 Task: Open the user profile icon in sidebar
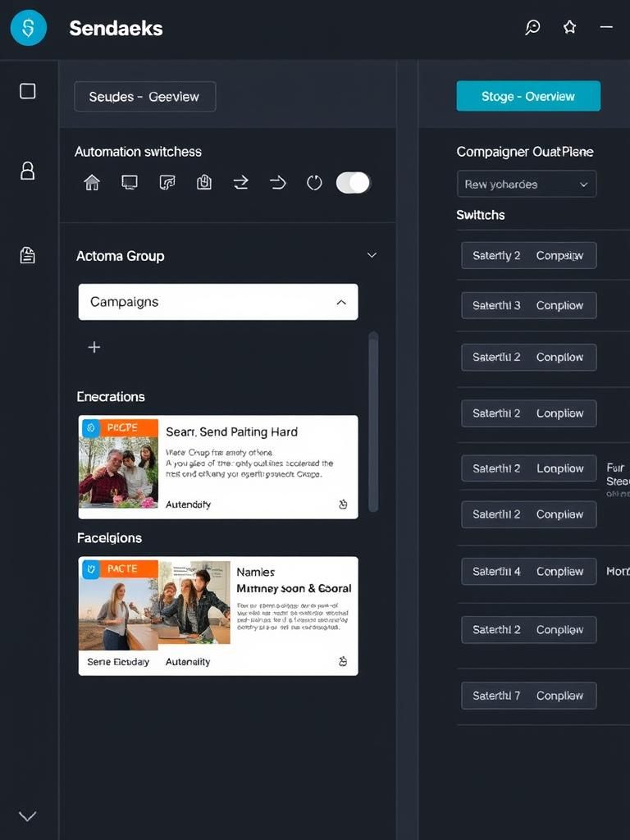pyautogui.click(x=28, y=171)
